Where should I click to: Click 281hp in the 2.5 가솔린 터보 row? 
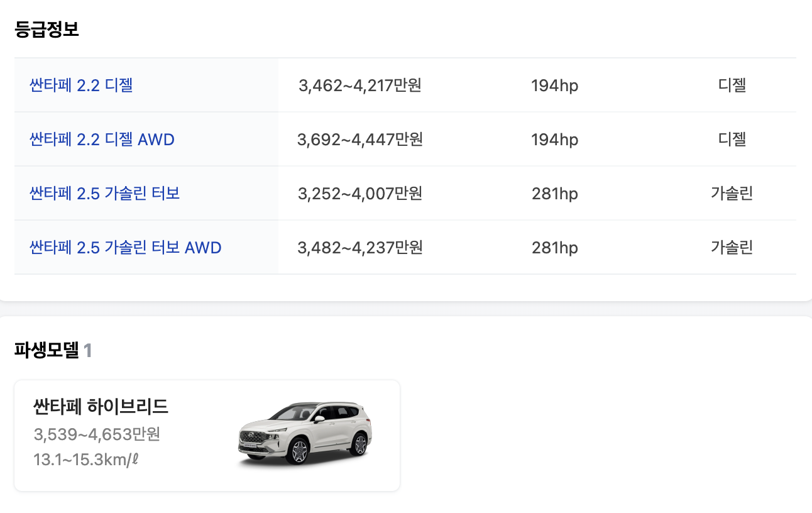(555, 194)
